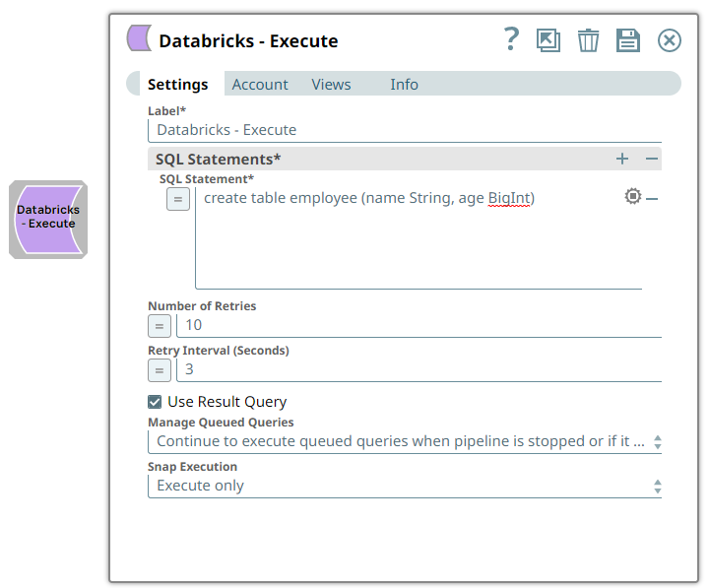Remove the SQL statement row minus icon
The width and height of the screenshot is (709, 588).
[x=652, y=198]
